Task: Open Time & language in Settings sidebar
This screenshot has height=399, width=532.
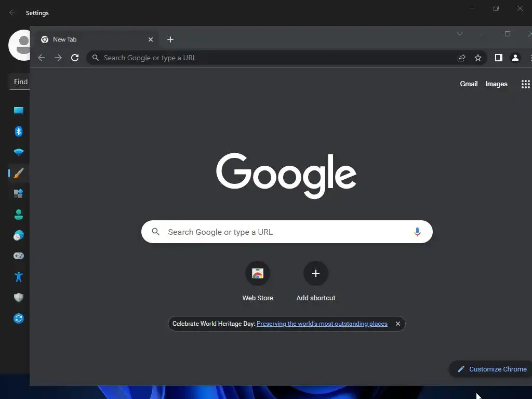Action: click(x=19, y=235)
